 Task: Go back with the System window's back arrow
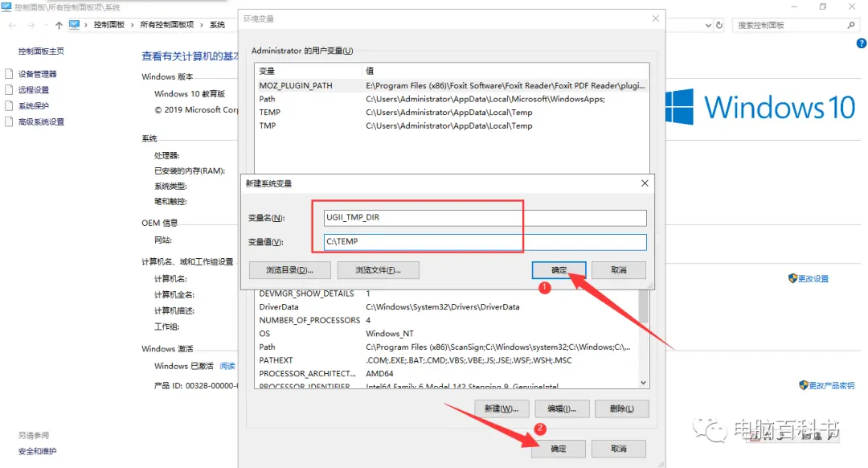12,25
